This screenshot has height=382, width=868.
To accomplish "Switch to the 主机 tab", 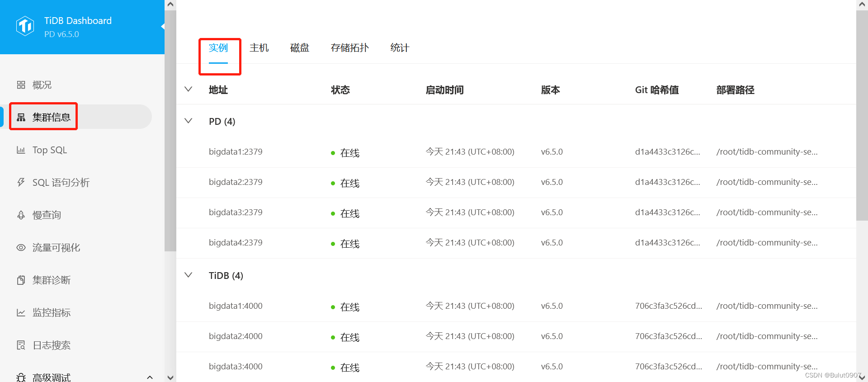I will (259, 48).
